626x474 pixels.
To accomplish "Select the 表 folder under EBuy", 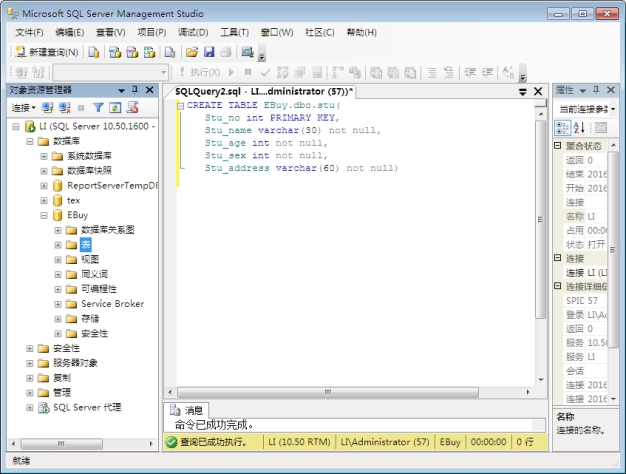I will click(86, 244).
